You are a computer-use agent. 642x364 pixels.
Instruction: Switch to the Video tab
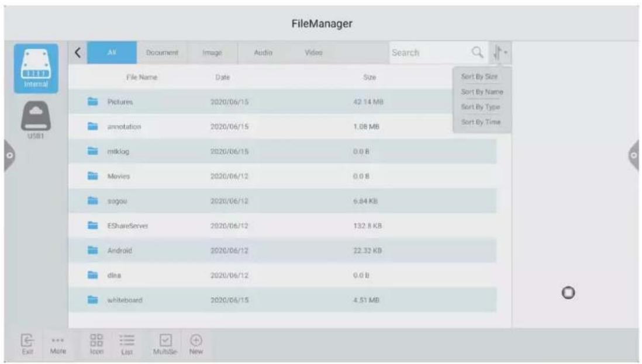(313, 53)
